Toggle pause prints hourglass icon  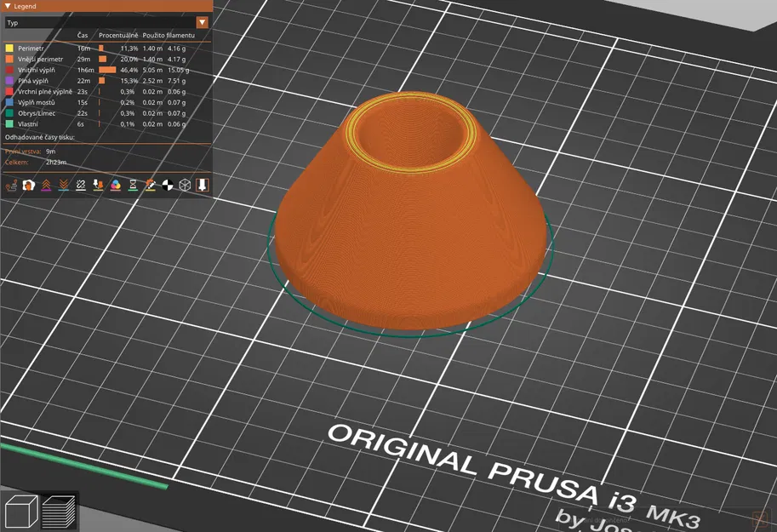pyautogui.click(x=133, y=186)
